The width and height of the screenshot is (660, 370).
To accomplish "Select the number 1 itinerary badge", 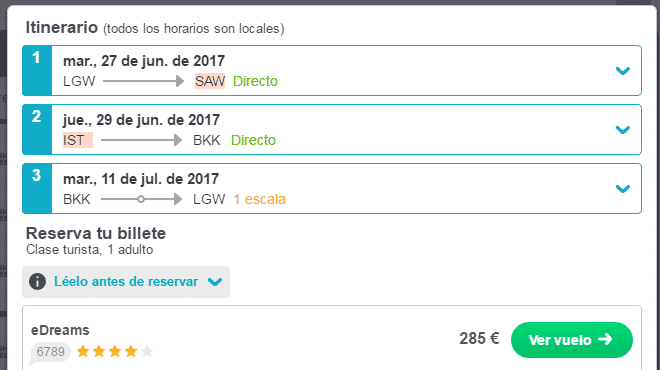I will [x=37, y=71].
